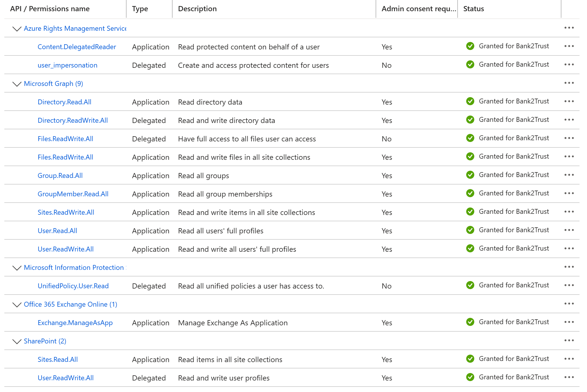Open the Content.DelegatedReader permission link
Image resolution: width=587 pixels, height=392 pixels.
[x=77, y=47]
